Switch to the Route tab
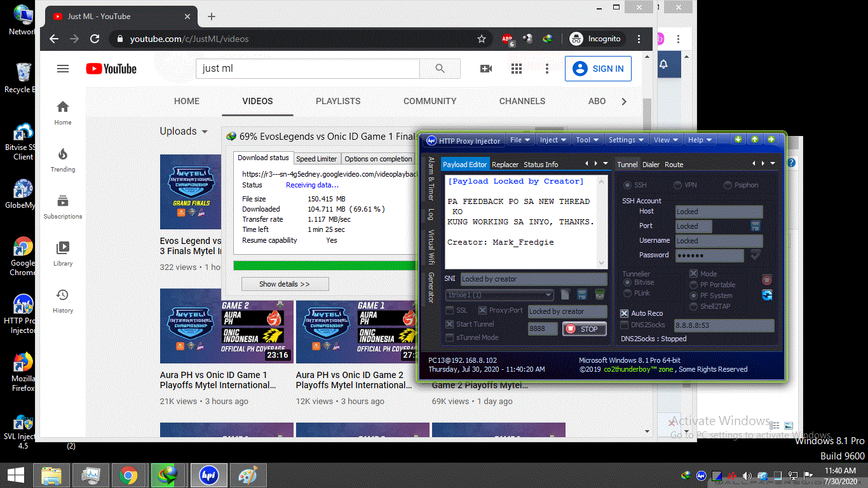The image size is (868, 488). [674, 165]
